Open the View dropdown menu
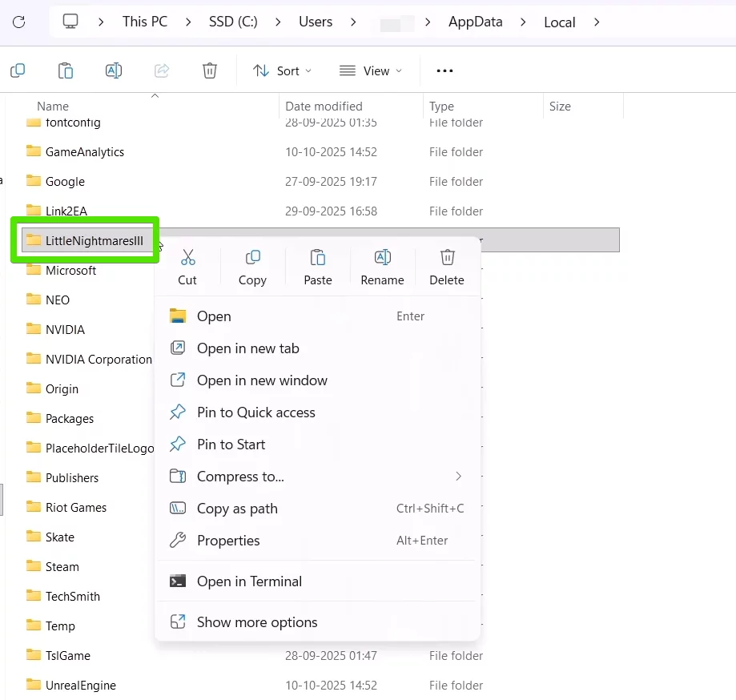This screenshot has height=700, width=736. [x=370, y=70]
